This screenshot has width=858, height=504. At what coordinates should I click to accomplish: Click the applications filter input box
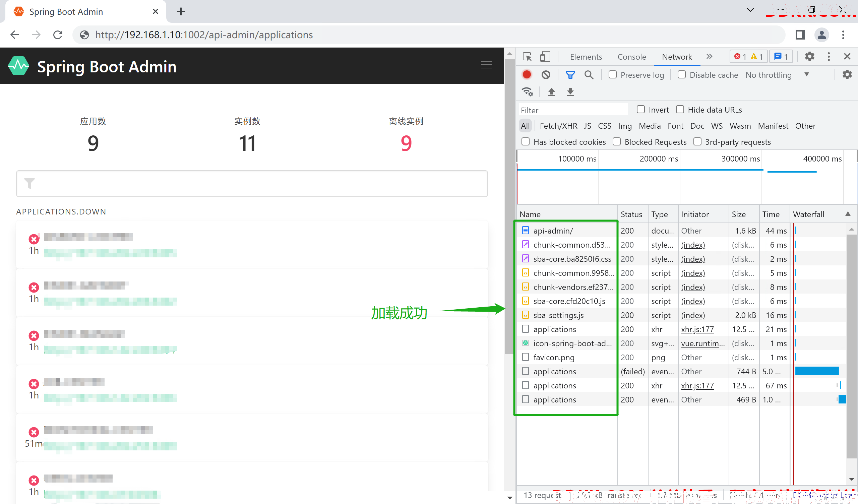pos(252,184)
